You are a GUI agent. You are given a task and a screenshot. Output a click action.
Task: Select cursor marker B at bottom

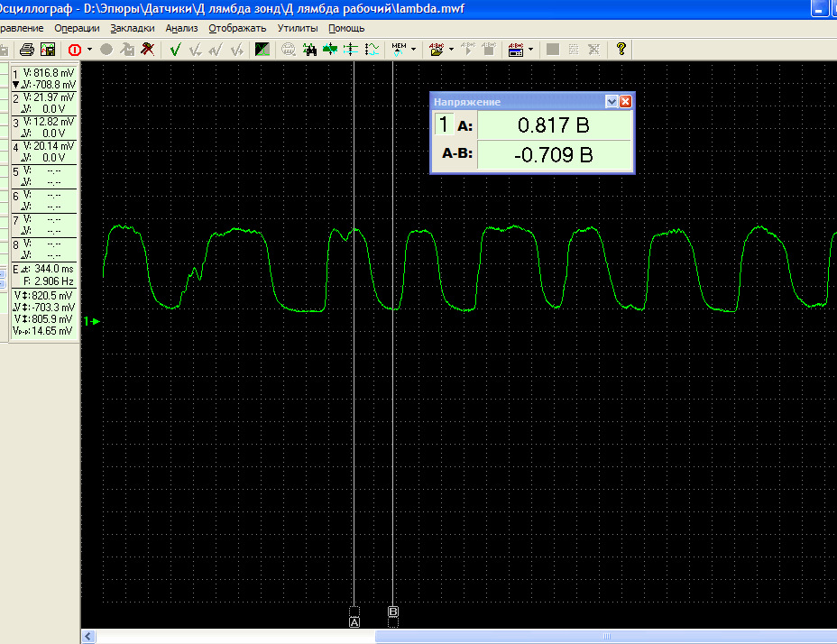393,612
